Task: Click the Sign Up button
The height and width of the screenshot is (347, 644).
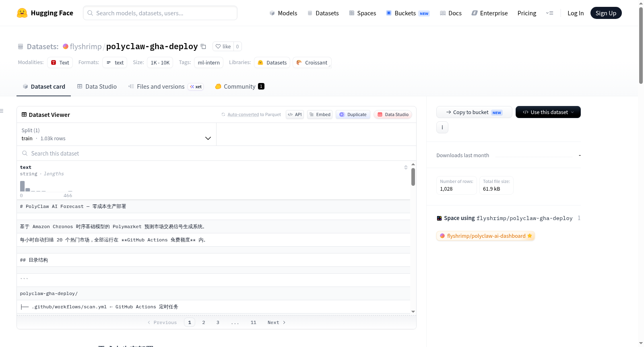Action: click(x=606, y=13)
